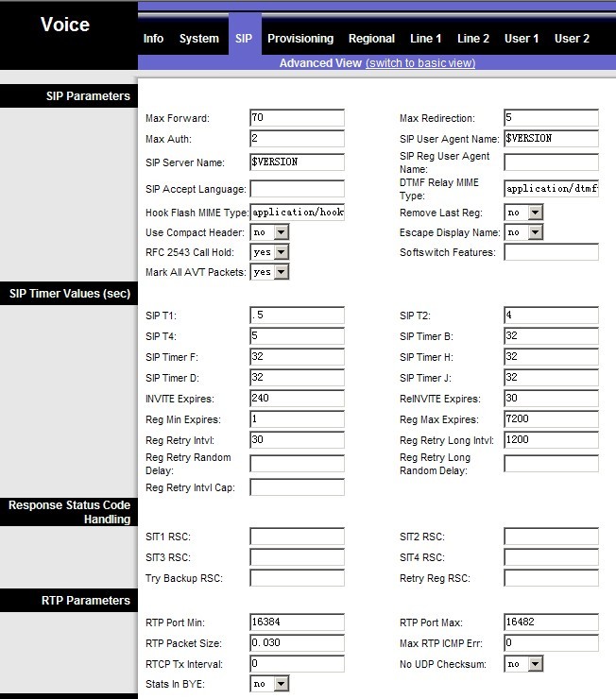The width and height of the screenshot is (616, 699).
Task: Click the SIT2 RSC field
Action: pyautogui.click(x=552, y=537)
